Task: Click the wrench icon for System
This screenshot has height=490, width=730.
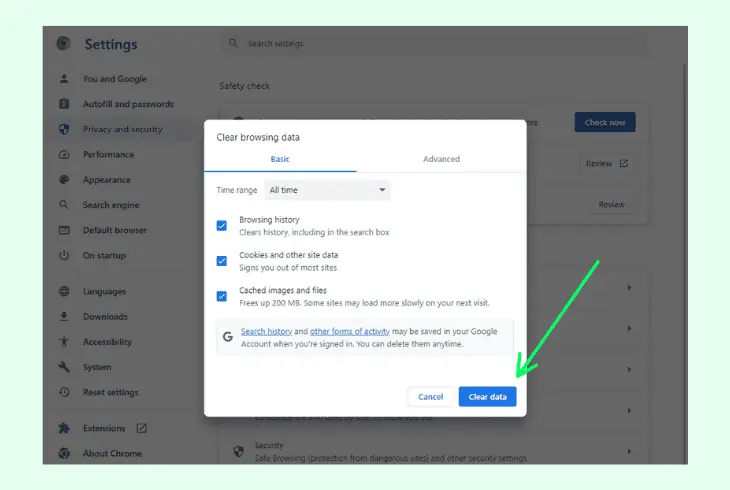Action: 64,367
